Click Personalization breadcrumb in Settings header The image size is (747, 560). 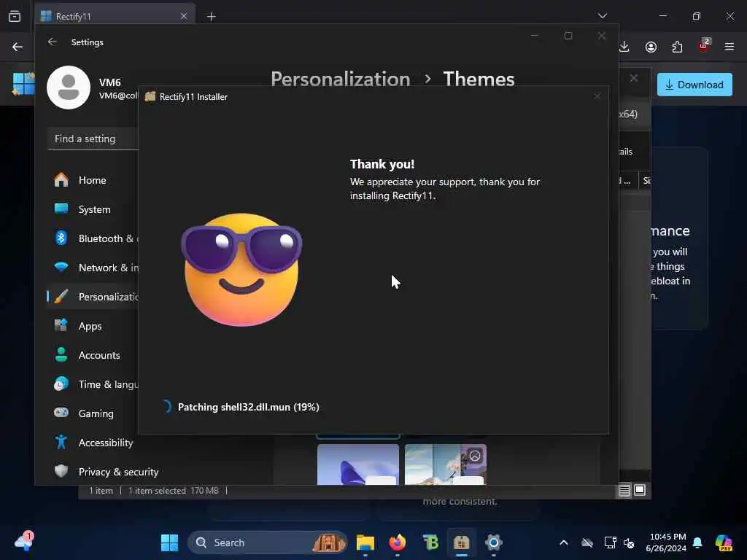click(340, 79)
